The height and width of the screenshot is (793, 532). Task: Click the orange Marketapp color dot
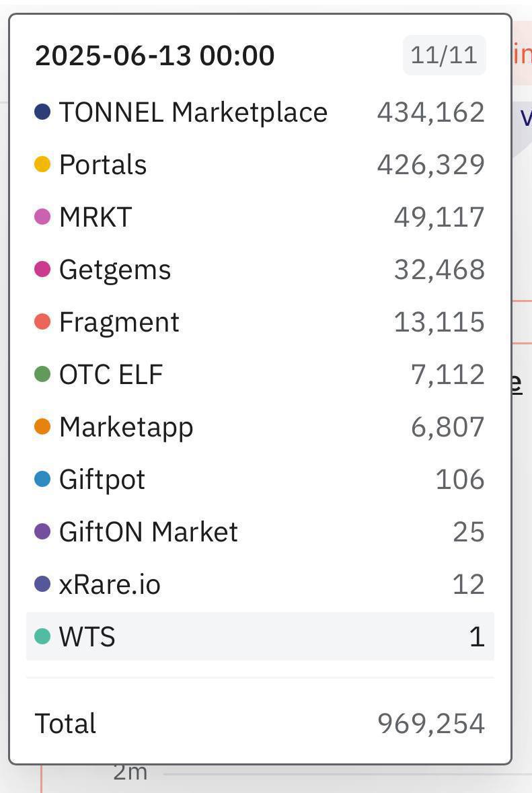click(42, 427)
